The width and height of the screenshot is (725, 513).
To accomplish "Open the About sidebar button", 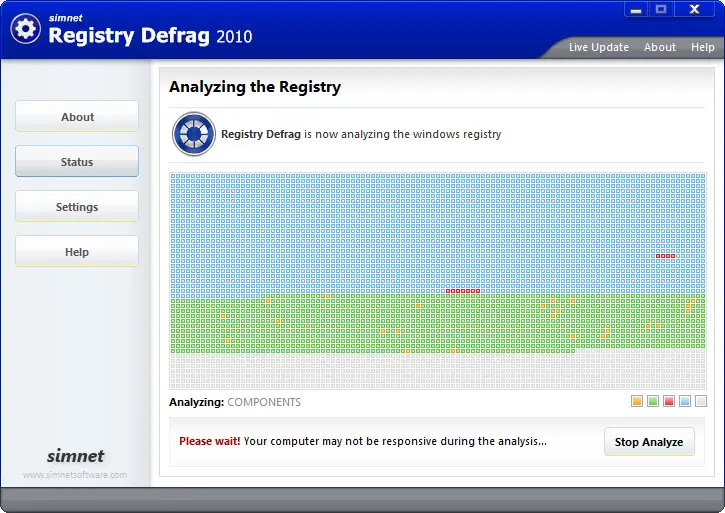I will pyautogui.click(x=77, y=117).
